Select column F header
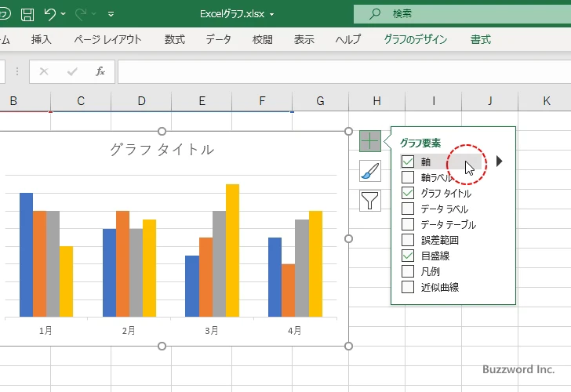The width and height of the screenshot is (571, 392). click(x=262, y=101)
